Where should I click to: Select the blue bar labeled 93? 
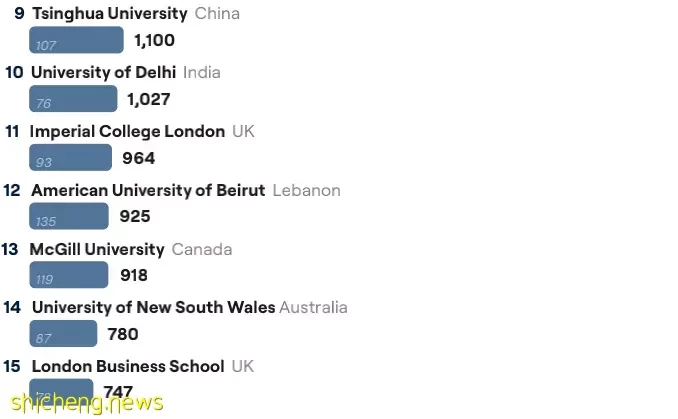[70, 157]
